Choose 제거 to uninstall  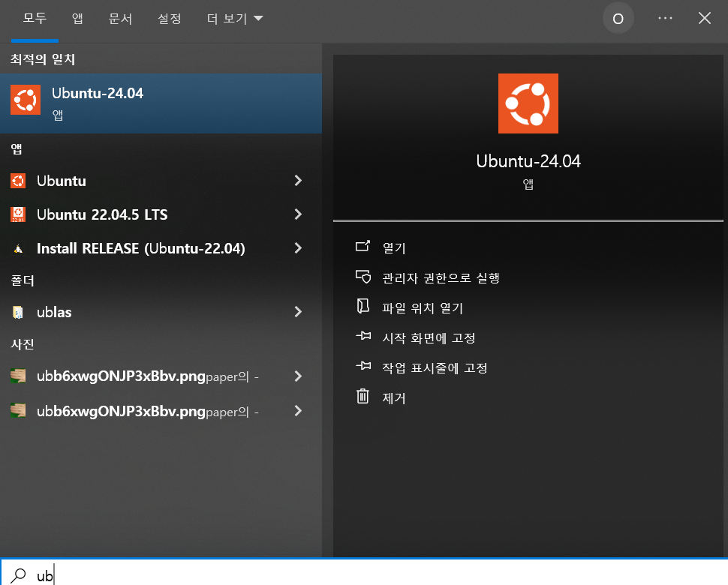393,398
